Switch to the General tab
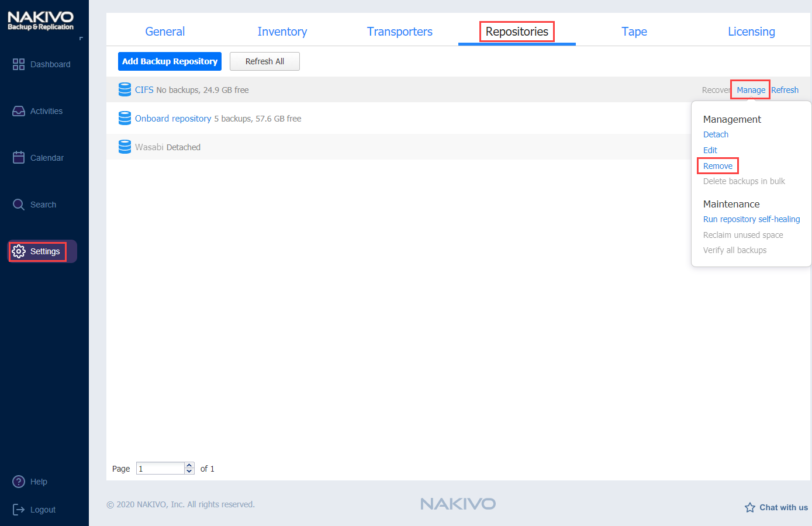 click(x=165, y=32)
